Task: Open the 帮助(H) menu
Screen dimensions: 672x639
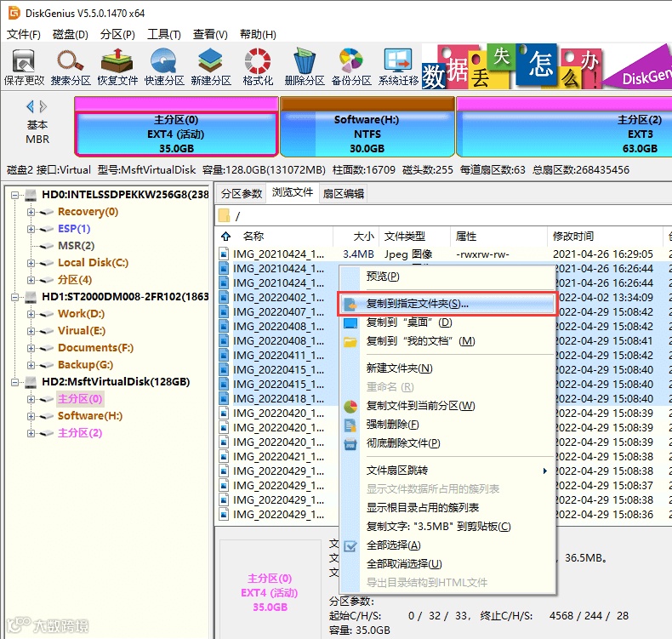Action: [x=258, y=34]
